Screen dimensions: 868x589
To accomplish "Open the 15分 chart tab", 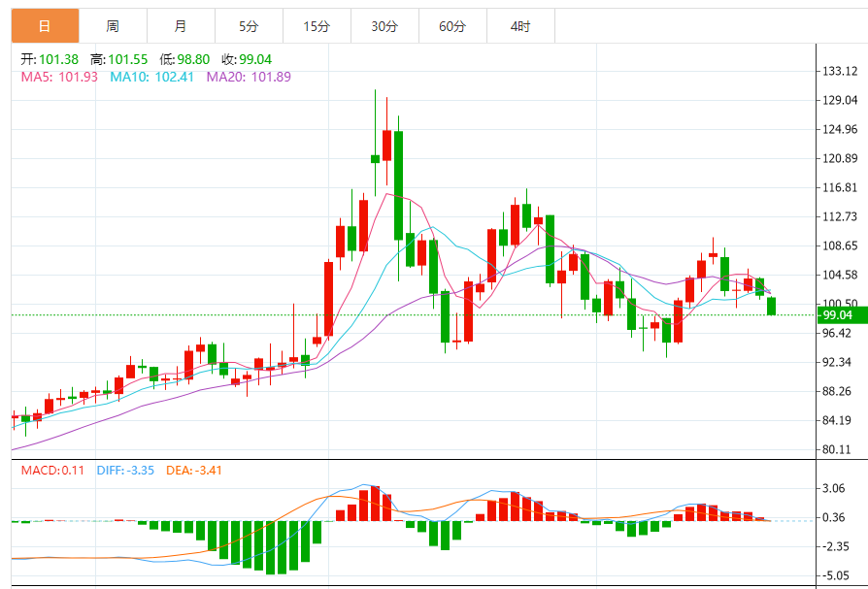I will (x=317, y=26).
